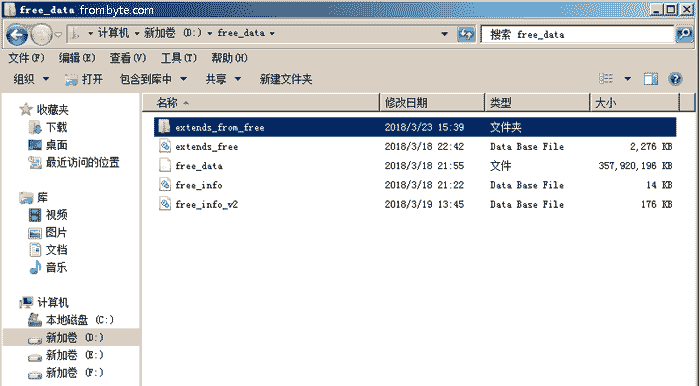Open 下载 in favorites
This screenshot has width=700, height=386.
point(56,127)
